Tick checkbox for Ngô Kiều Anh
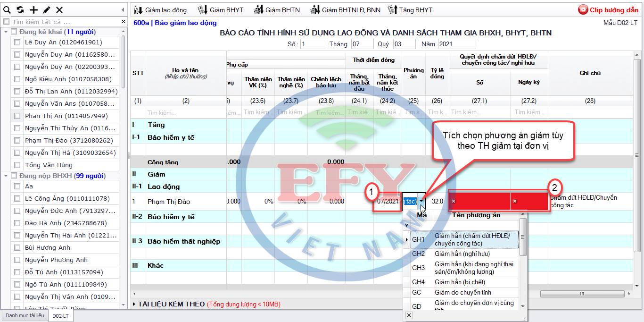The image size is (644, 322). (x=17, y=79)
